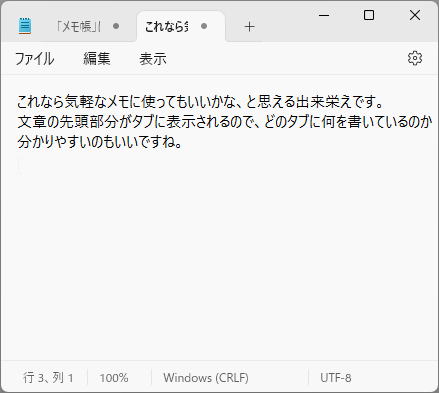The height and width of the screenshot is (393, 439).
Task: Open the settings gear icon
Action: pyautogui.click(x=415, y=58)
